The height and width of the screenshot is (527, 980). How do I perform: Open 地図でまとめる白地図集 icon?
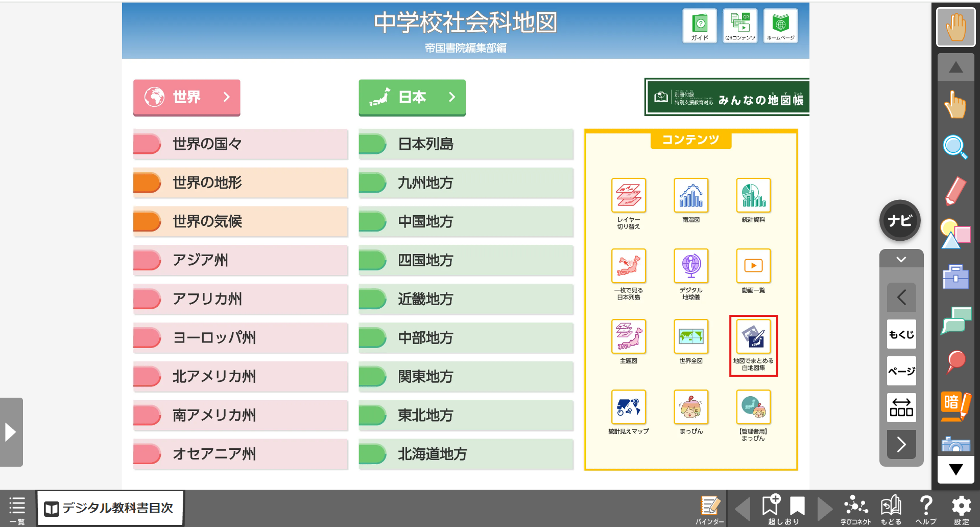point(753,337)
